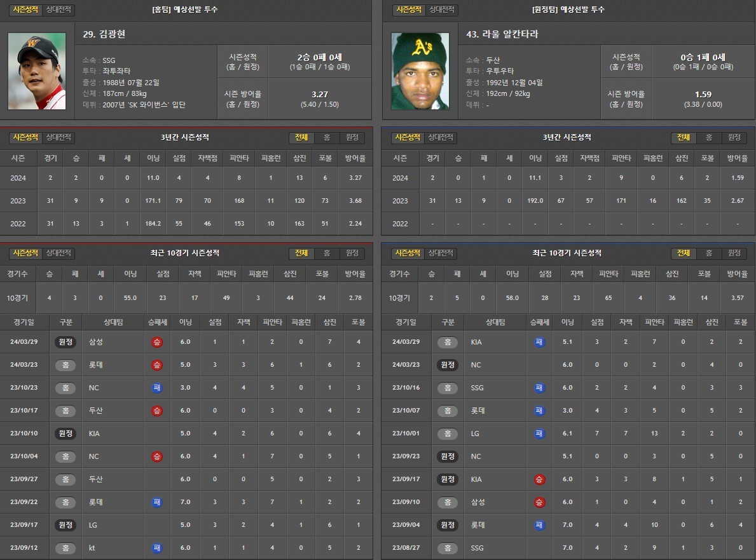
Task: Click loss icon in 23/09/12 kt row
Action: point(156,548)
